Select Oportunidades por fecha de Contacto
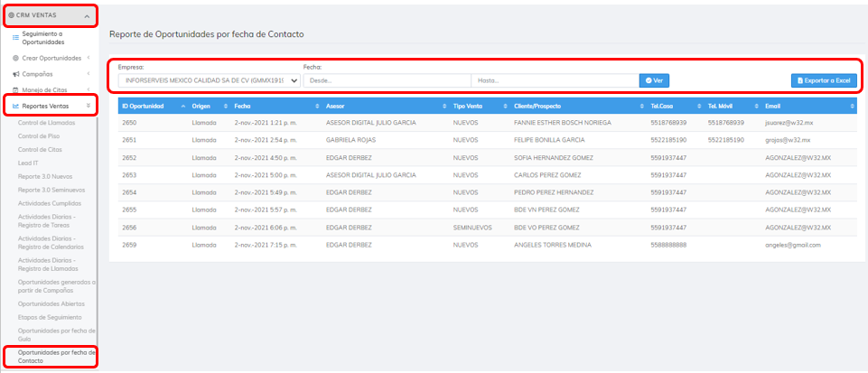868x373 pixels. [56, 355]
